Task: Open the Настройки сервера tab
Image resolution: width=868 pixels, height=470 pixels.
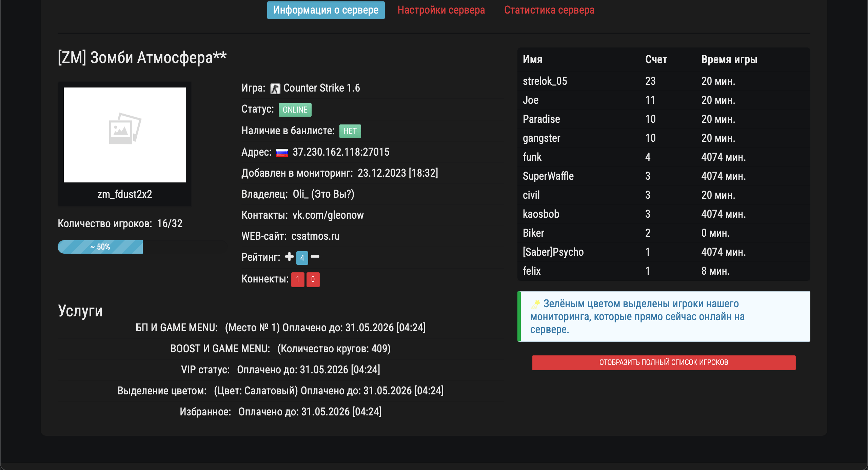Action: pyautogui.click(x=441, y=10)
